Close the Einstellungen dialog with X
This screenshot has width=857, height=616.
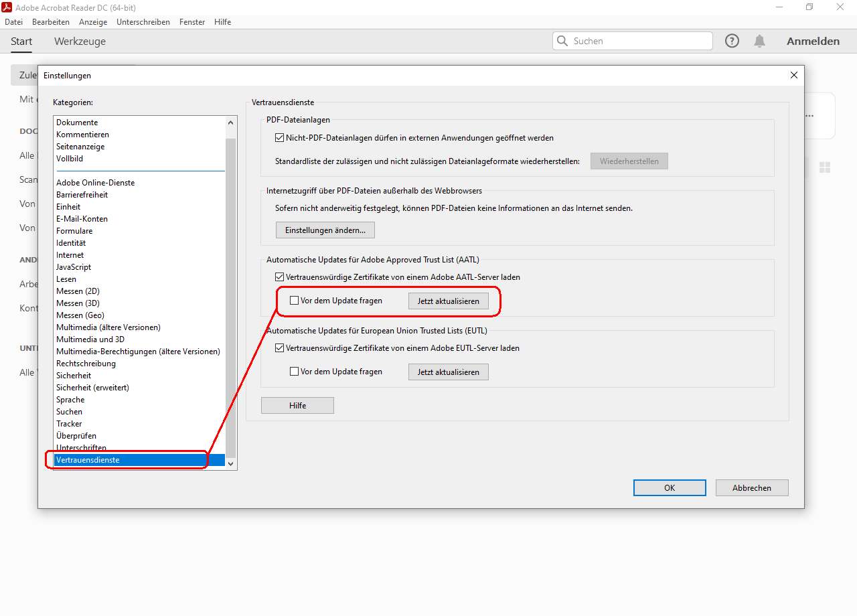point(794,76)
